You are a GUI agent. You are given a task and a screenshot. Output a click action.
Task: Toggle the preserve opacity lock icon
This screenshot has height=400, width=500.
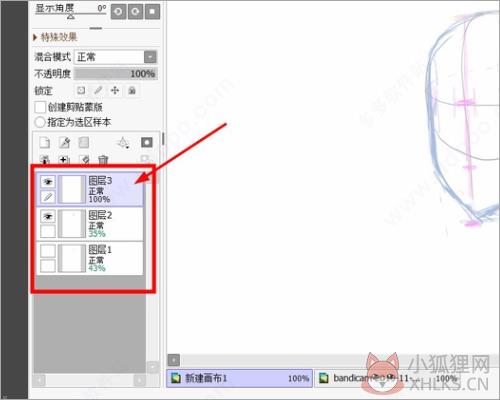tap(81, 90)
